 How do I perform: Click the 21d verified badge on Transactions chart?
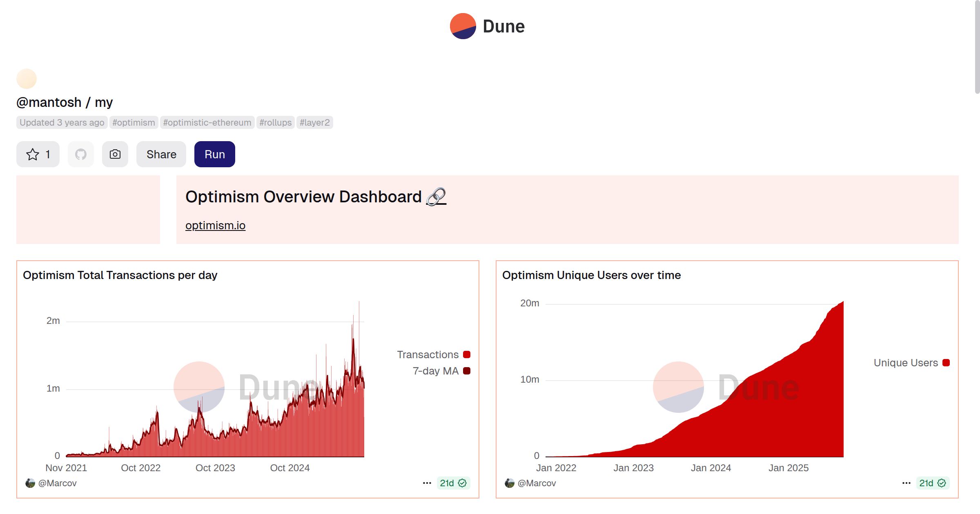(453, 483)
